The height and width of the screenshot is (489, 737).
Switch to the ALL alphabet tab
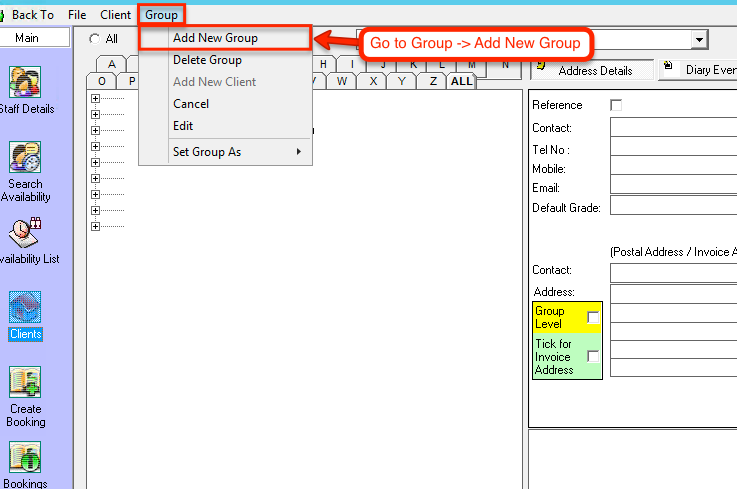461,81
